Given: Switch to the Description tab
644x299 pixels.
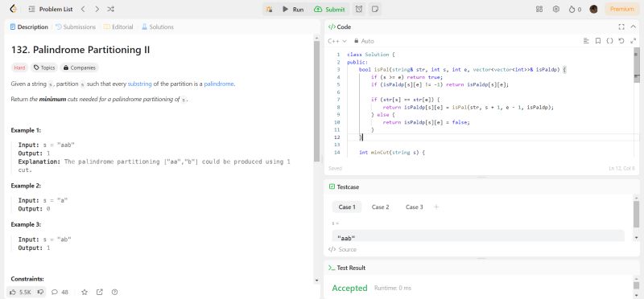Looking at the screenshot, I should click(29, 27).
